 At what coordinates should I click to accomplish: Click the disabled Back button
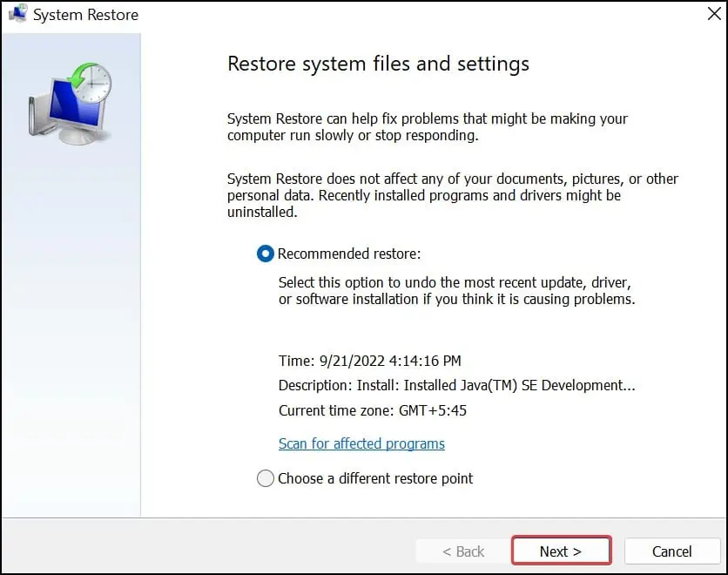tap(462, 551)
